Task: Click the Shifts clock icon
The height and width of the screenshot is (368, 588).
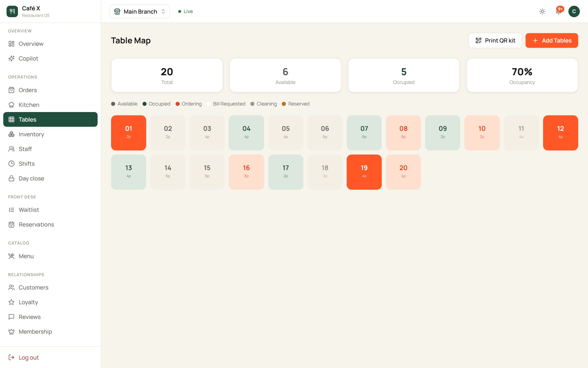Action: pyautogui.click(x=11, y=164)
